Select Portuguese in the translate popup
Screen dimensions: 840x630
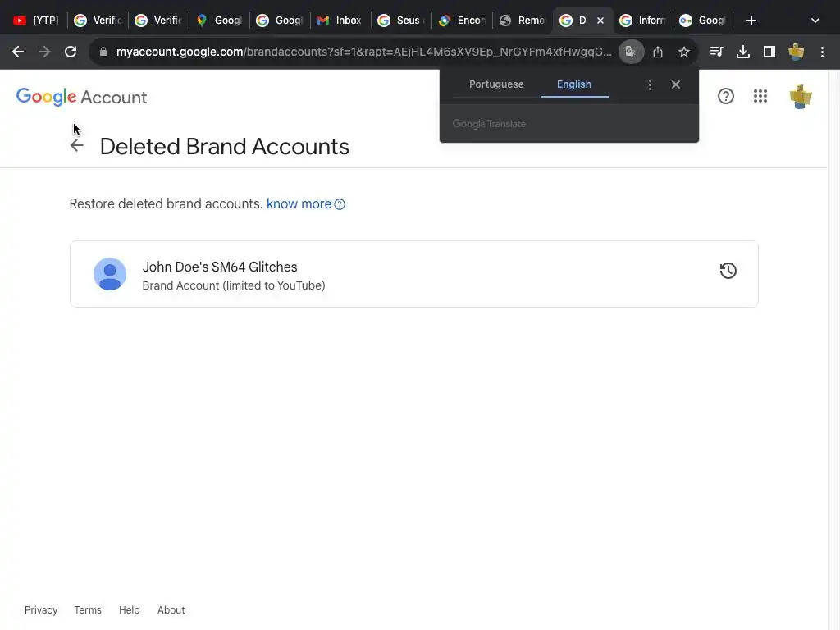pos(496,84)
